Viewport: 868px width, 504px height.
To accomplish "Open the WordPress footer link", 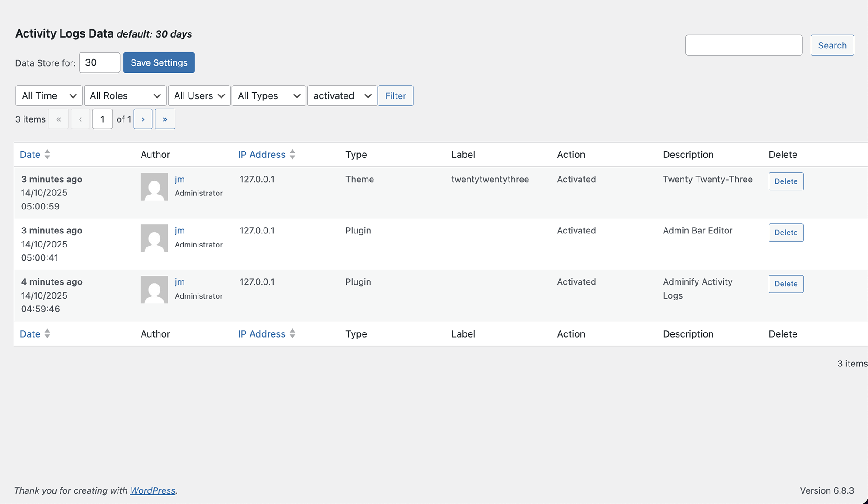I will point(153,490).
